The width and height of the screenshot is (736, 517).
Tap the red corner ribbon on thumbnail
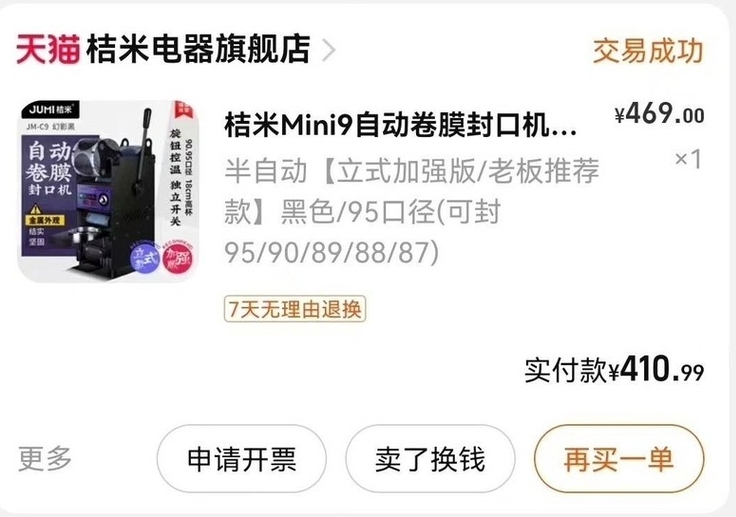click(184, 110)
